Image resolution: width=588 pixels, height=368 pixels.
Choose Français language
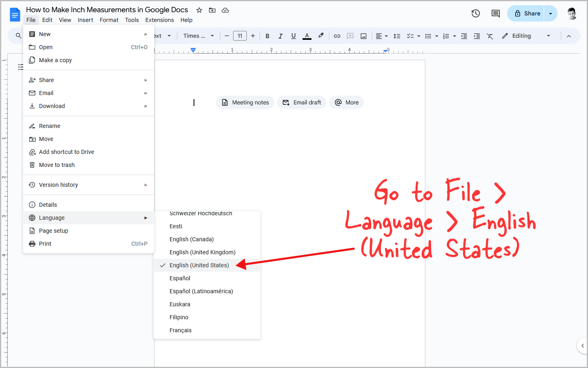pyautogui.click(x=207, y=330)
